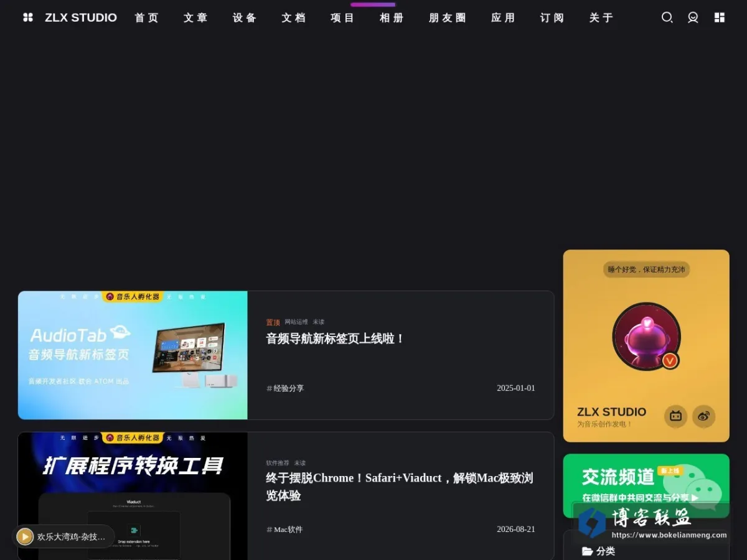The image size is (747, 560).
Task: Click the #Mac软件 tag
Action: pos(284,530)
